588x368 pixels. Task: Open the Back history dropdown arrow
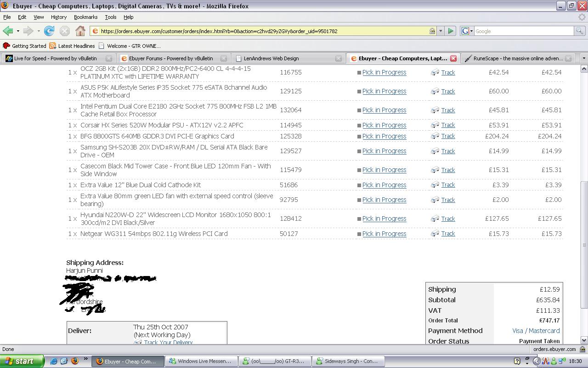click(x=18, y=31)
